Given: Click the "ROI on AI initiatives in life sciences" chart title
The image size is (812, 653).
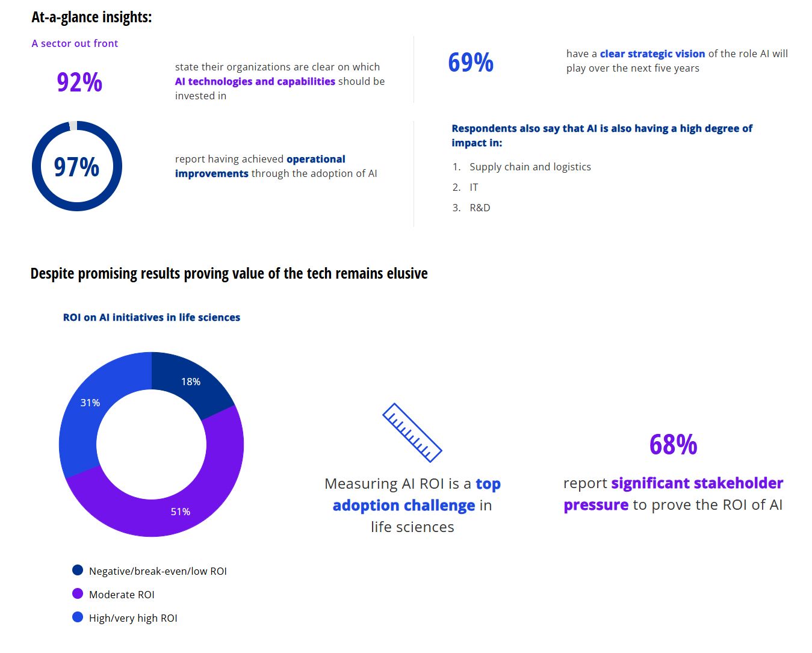Looking at the screenshot, I should 152,317.
